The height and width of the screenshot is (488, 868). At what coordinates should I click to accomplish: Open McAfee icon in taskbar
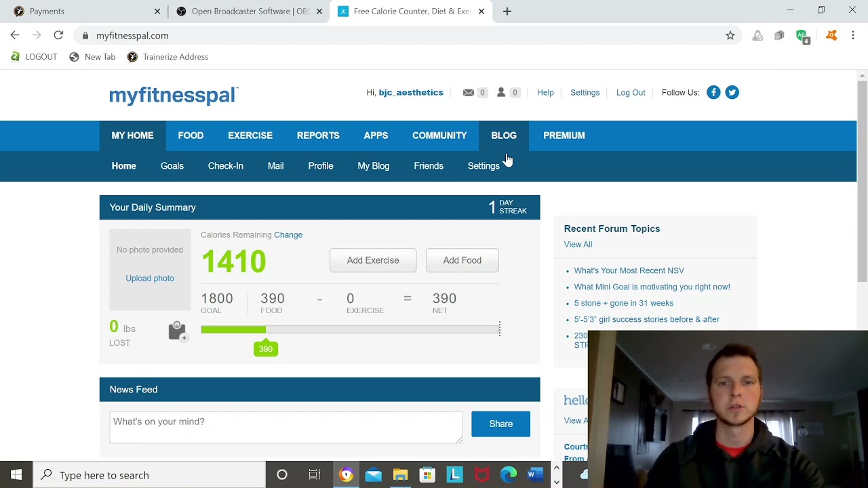pyautogui.click(x=481, y=475)
